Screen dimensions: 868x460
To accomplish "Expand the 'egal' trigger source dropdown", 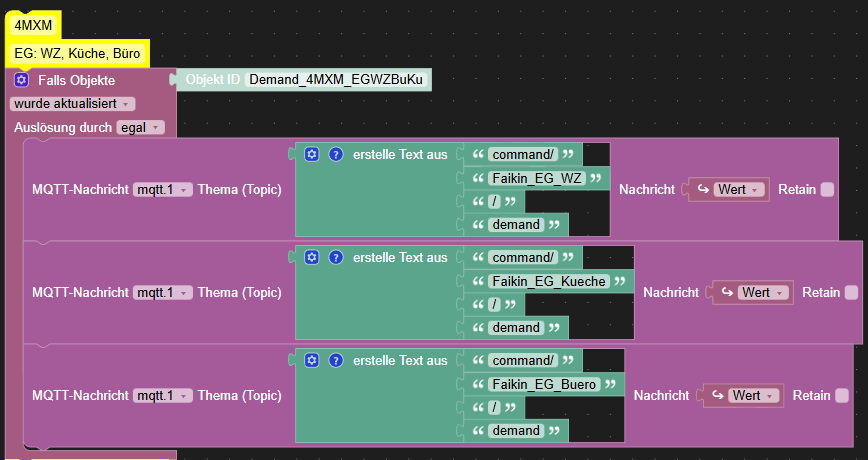I will [139, 128].
